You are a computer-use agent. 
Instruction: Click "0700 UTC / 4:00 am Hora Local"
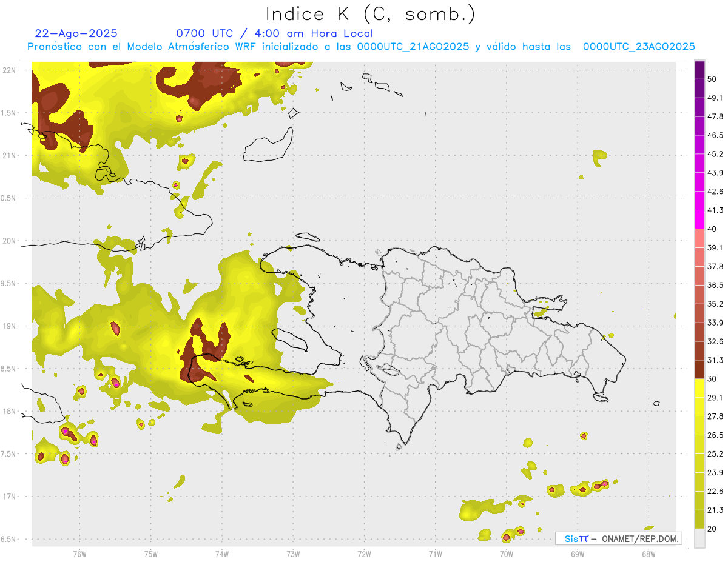click(274, 33)
